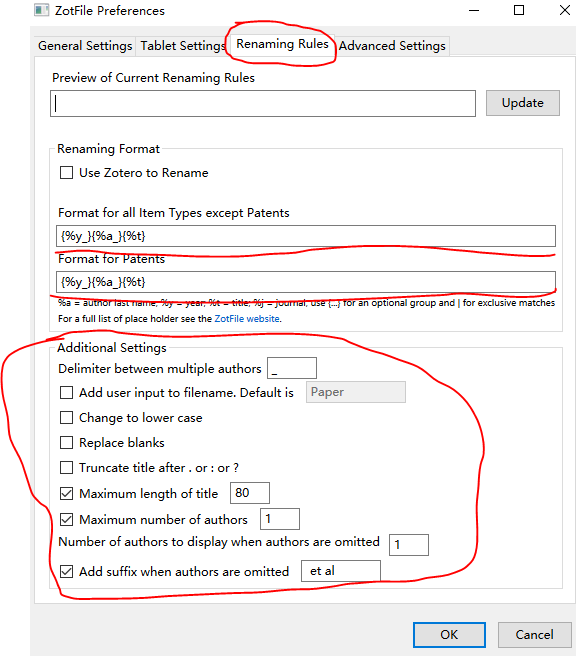Screen dimensions: 576x656
Task: Focus the Delimiter between multiple authors field
Action: point(292,368)
